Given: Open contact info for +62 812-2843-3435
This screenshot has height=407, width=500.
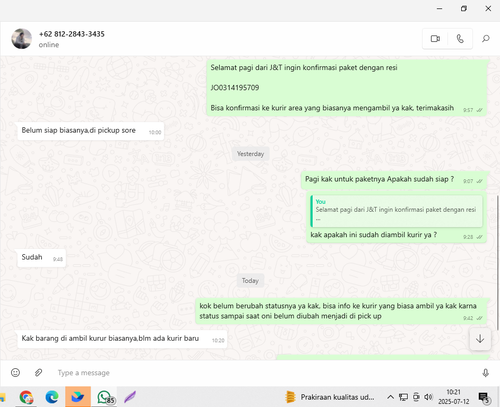Looking at the screenshot, I should [x=72, y=34].
